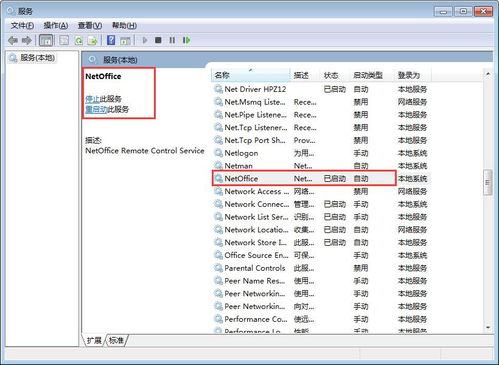Switch to the 标准 tab

116,340
